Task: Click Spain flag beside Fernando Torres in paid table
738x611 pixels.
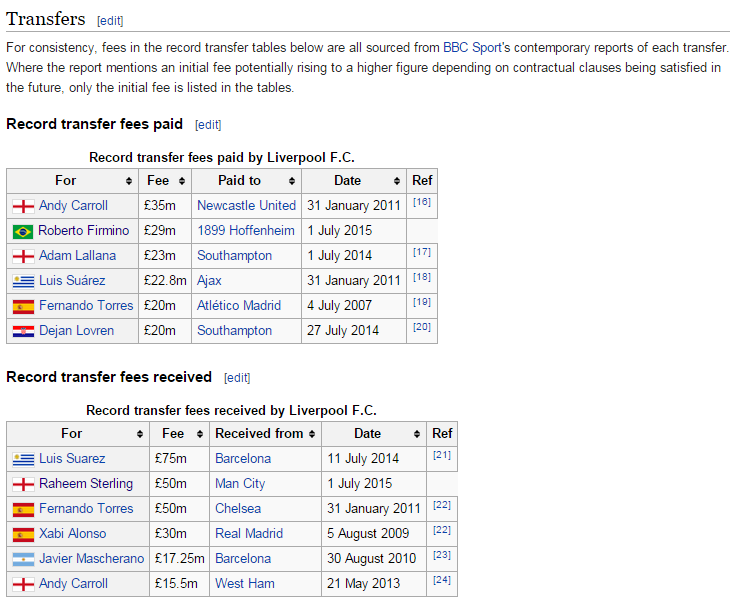Action: point(23,306)
